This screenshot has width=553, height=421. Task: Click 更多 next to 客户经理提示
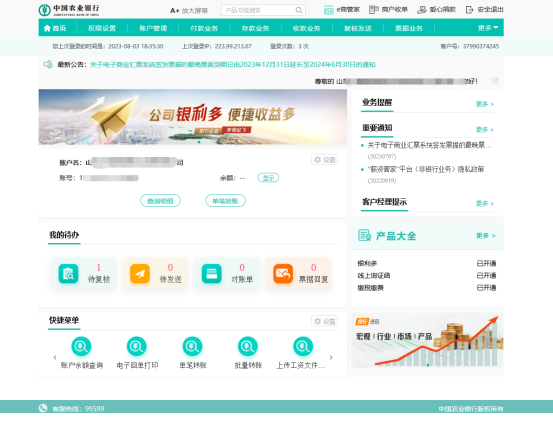(485, 203)
